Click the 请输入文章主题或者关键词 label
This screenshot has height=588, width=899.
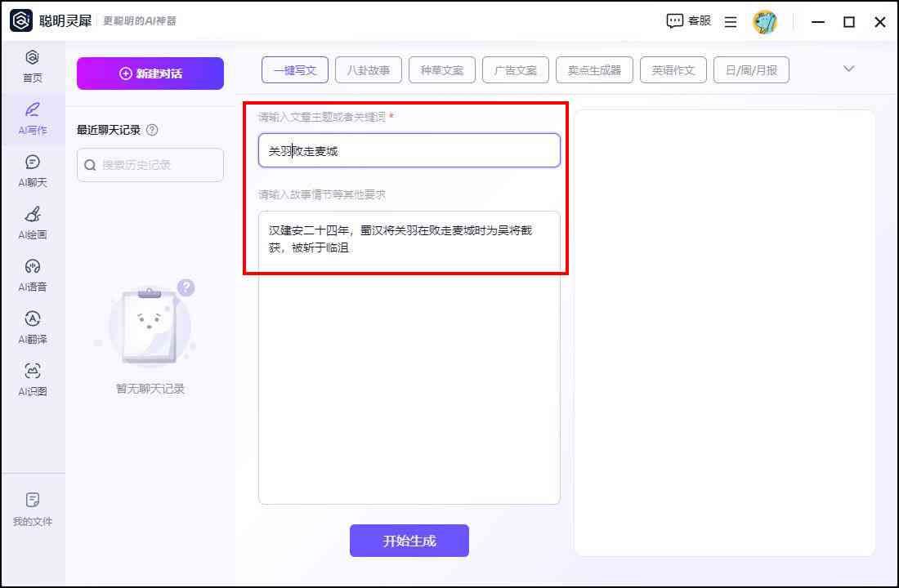(322, 117)
